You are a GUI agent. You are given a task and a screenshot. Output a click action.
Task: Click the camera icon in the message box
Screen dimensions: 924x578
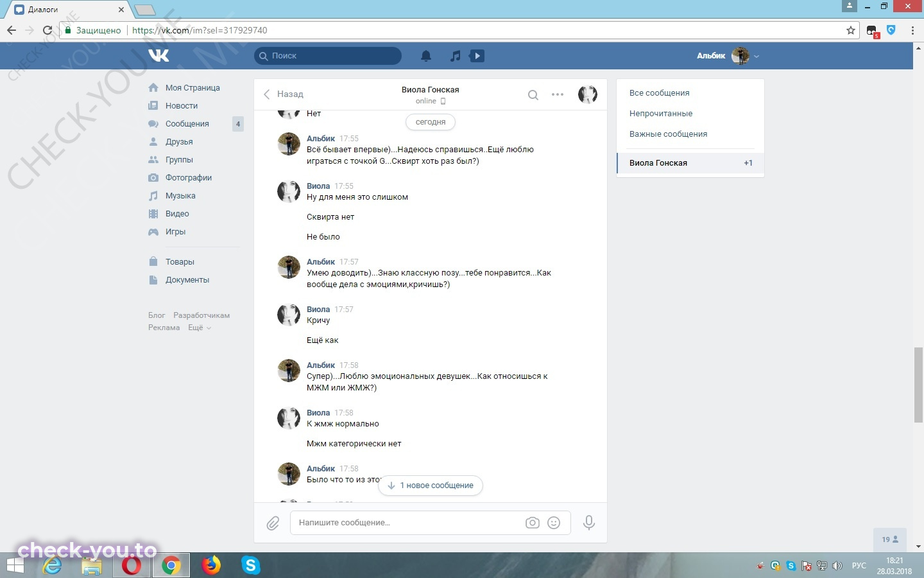click(533, 523)
